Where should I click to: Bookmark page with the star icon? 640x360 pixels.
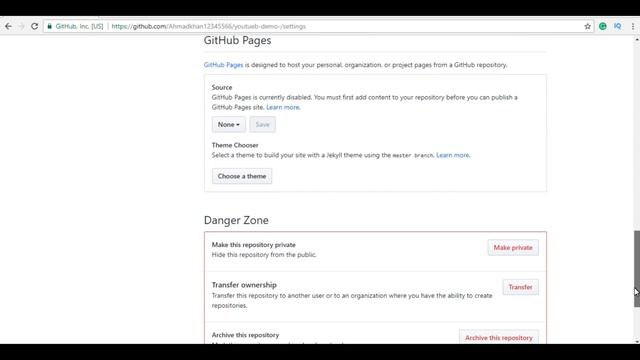pyautogui.click(x=587, y=26)
